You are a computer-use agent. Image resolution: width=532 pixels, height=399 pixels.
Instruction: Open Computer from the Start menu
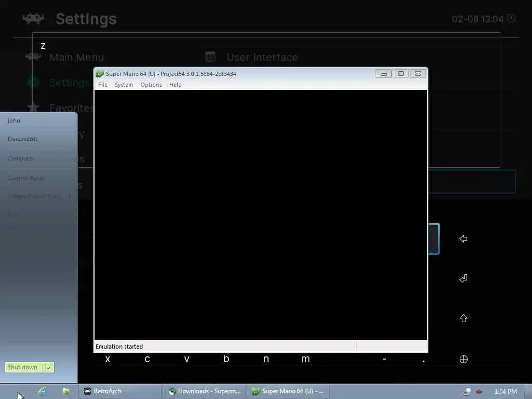21,158
